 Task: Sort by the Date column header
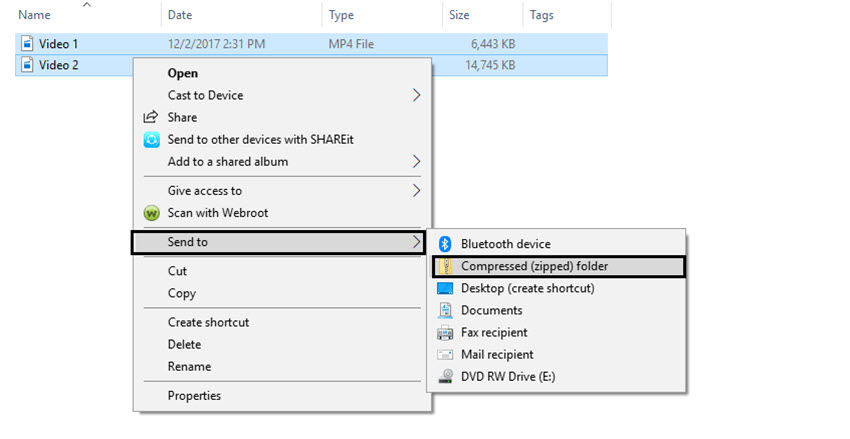click(180, 15)
